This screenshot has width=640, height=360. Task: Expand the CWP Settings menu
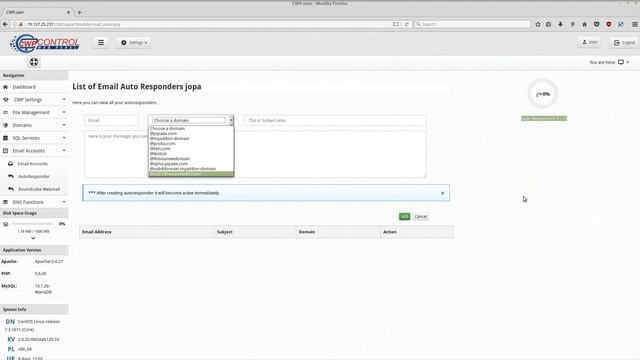(34, 100)
